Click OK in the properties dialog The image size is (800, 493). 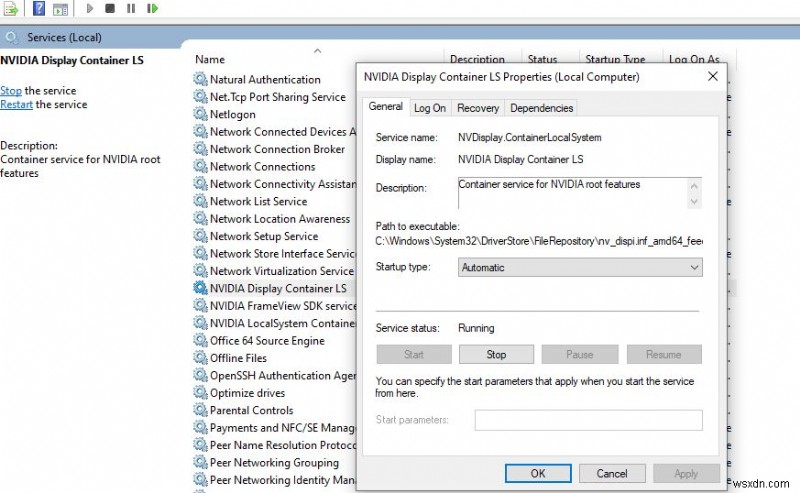[x=538, y=473]
